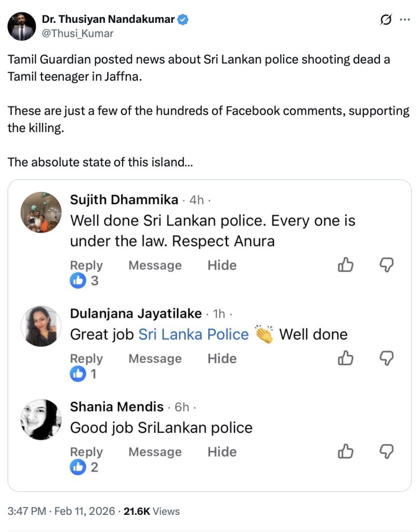Thumbs down Sujith Dhammika's comment
Viewport: 420px width, 532px height.
[387, 265]
